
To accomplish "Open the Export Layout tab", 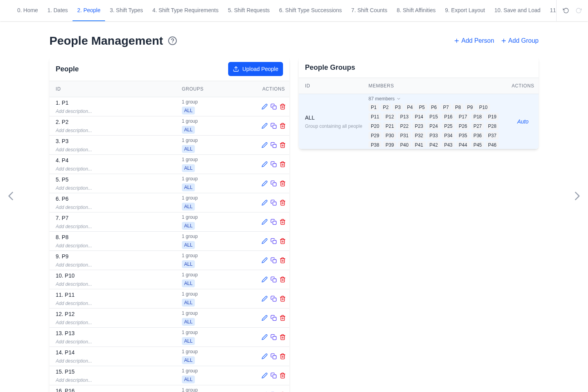I will click(465, 10).
